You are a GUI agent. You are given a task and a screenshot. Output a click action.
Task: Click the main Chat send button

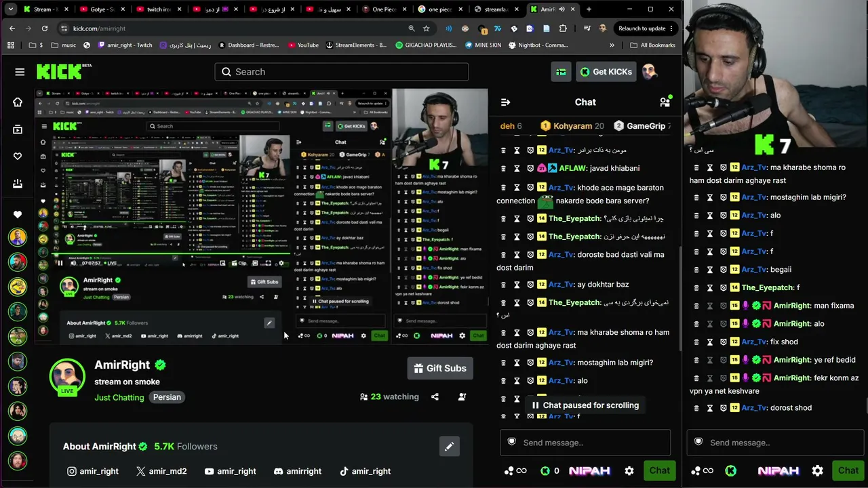pyautogui.click(x=659, y=470)
